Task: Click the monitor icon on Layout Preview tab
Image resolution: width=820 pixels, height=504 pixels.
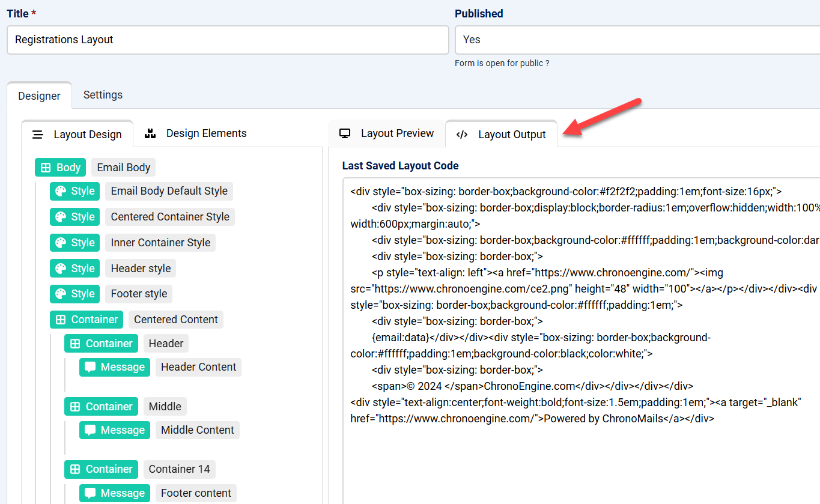Action: click(345, 133)
